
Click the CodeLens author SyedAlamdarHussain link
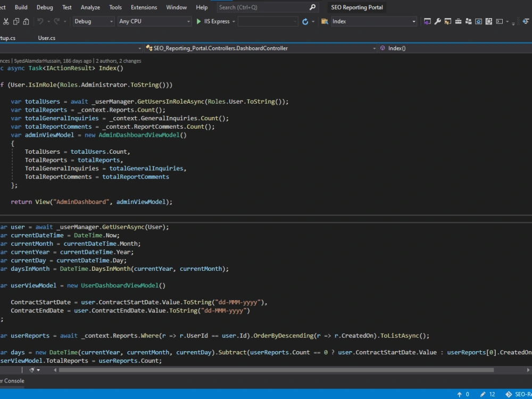pos(37,61)
